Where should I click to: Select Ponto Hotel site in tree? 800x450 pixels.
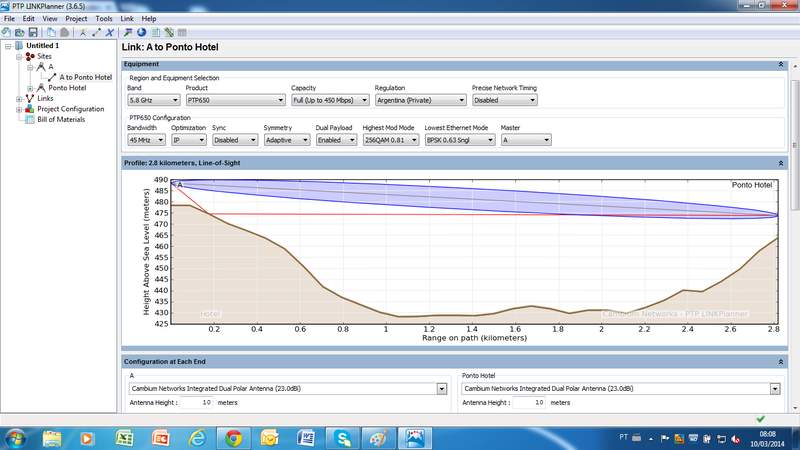tap(67, 87)
